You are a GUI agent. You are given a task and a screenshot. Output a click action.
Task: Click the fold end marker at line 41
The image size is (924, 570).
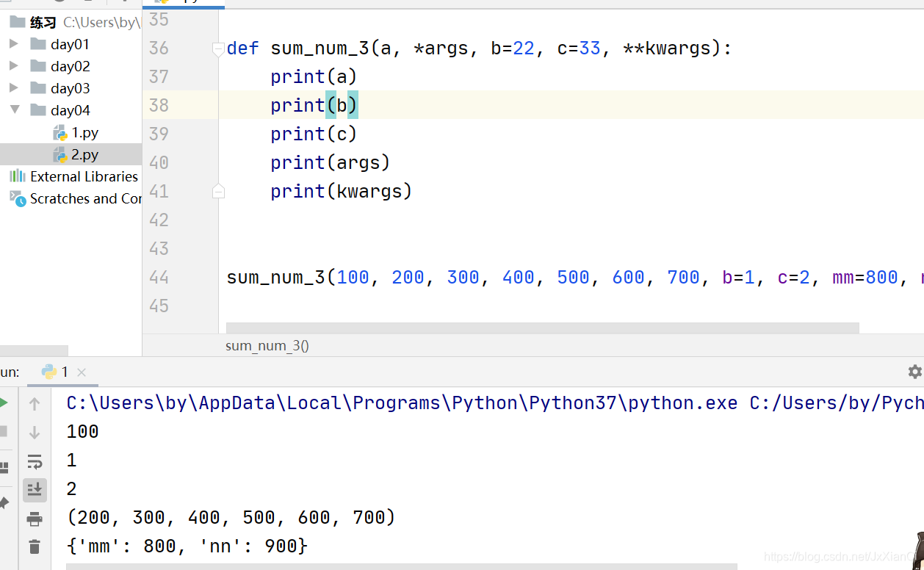click(218, 192)
